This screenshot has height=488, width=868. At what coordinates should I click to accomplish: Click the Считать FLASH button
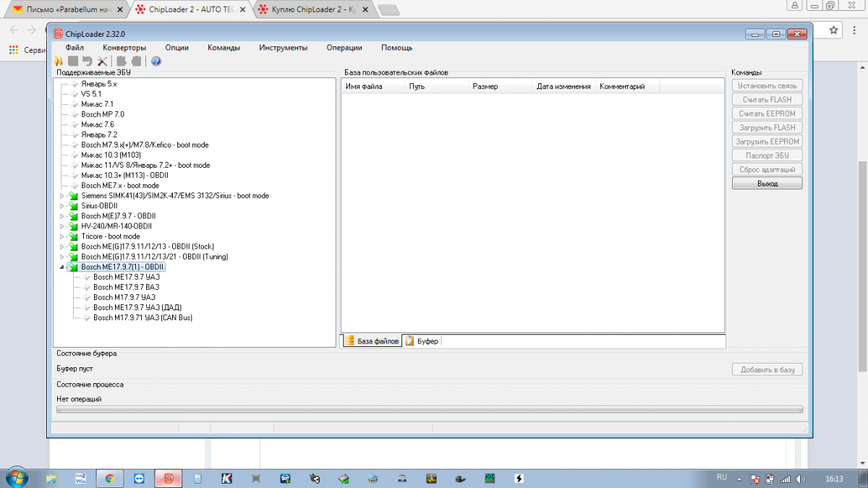[767, 100]
